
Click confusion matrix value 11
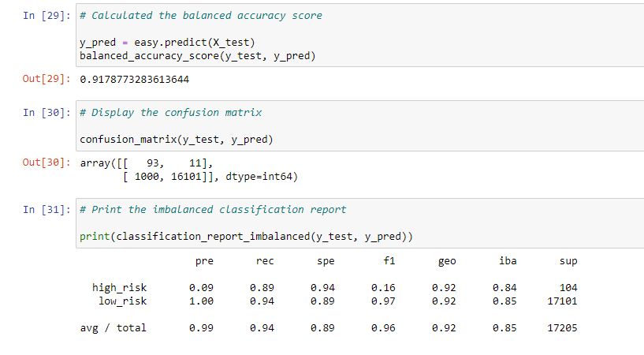pos(195,163)
